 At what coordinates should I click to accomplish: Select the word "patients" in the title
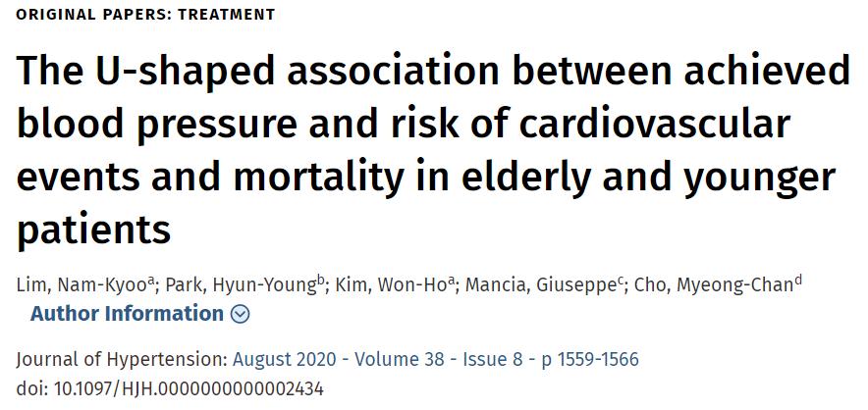pyautogui.click(x=93, y=229)
